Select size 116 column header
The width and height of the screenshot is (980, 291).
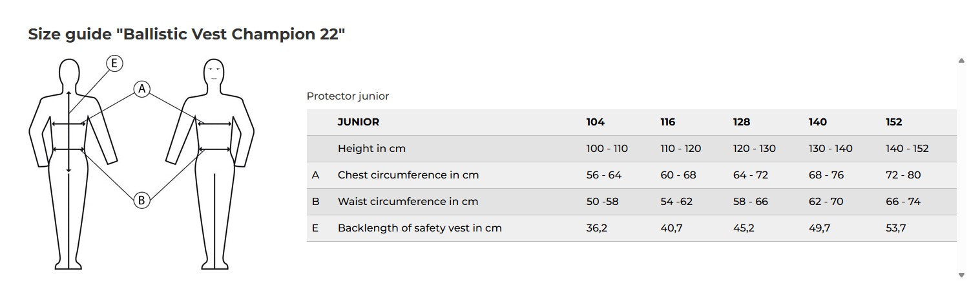[667, 122]
